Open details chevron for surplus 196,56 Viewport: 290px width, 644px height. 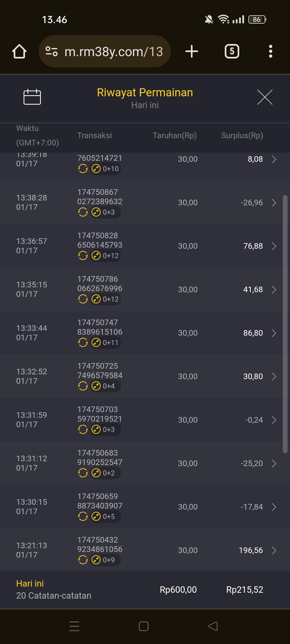pyautogui.click(x=274, y=550)
